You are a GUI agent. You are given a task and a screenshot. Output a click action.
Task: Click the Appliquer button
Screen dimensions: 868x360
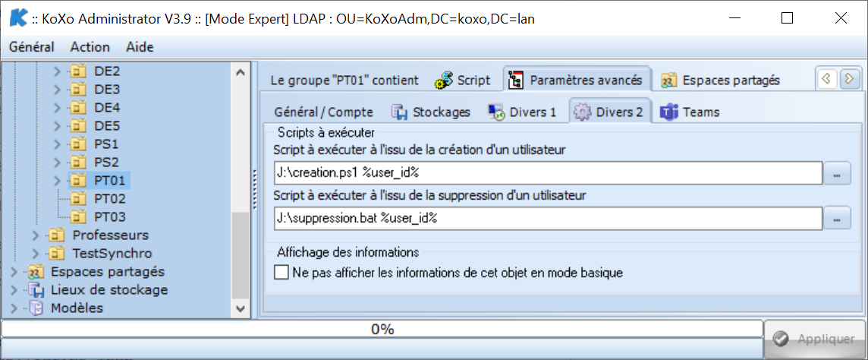816,339
